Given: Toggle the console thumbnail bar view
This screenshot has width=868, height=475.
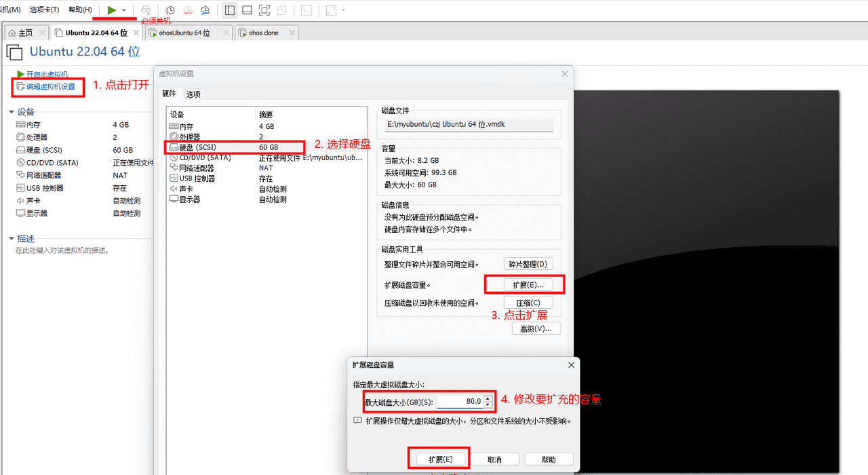Looking at the screenshot, I should [248, 9].
